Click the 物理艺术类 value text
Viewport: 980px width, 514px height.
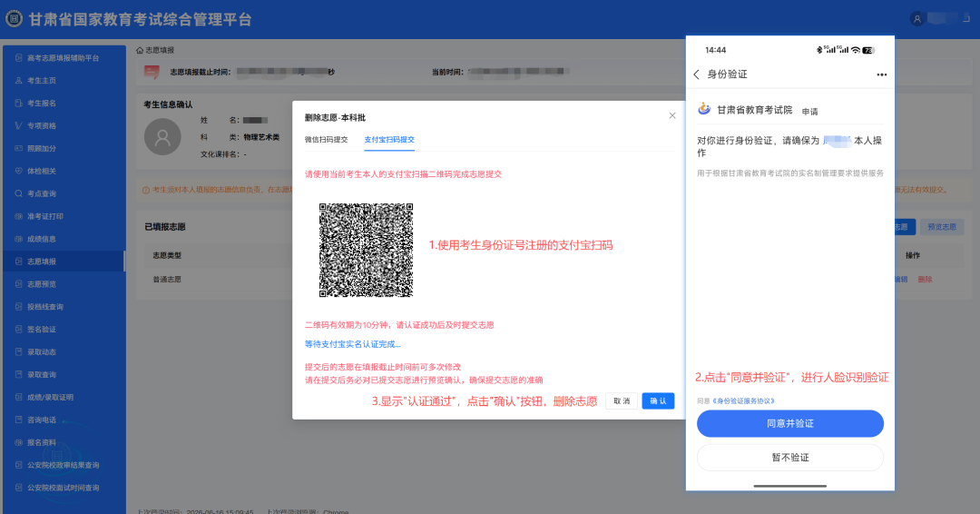[x=261, y=137]
